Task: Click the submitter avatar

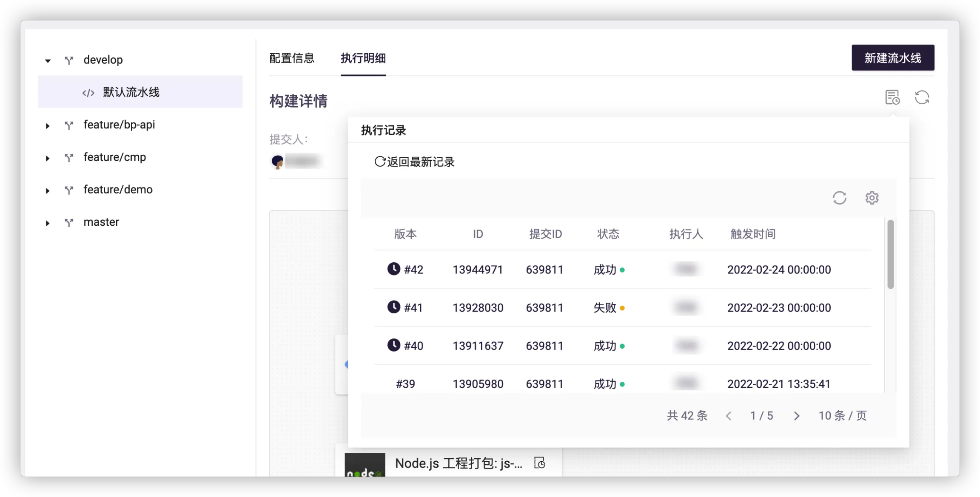Action: pos(277,161)
